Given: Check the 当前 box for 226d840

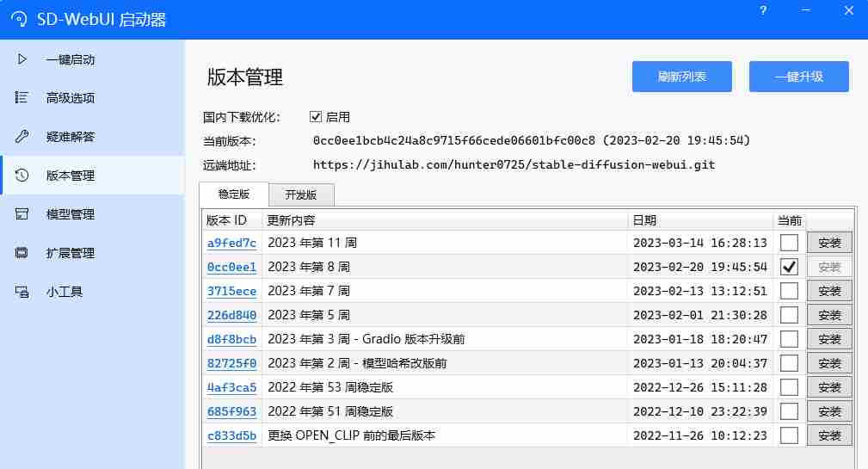Looking at the screenshot, I should coord(789,315).
